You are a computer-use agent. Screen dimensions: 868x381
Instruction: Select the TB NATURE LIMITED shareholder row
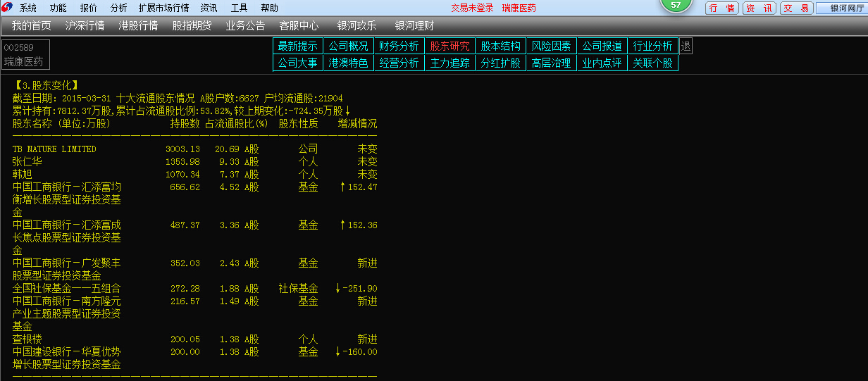194,149
